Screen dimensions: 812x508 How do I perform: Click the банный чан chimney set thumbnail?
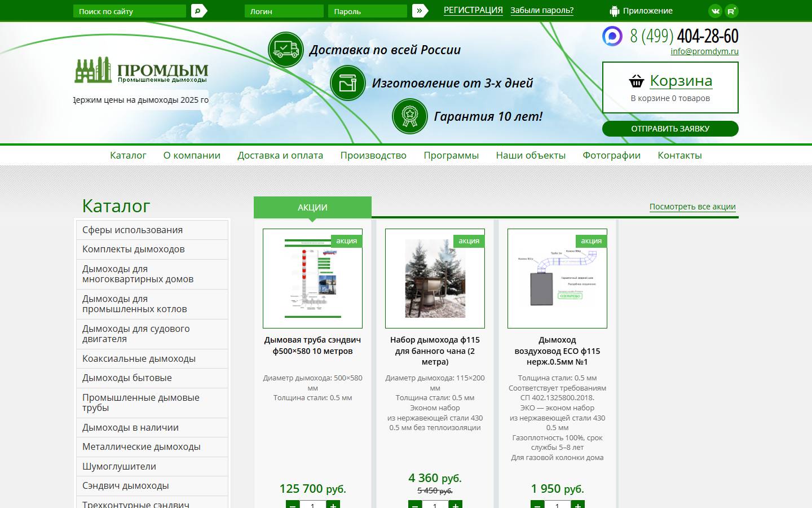(435, 278)
